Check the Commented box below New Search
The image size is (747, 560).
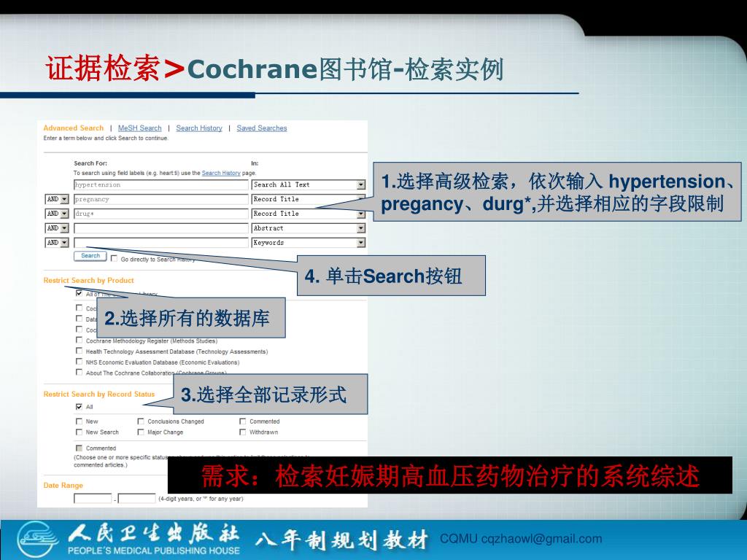pos(79,448)
